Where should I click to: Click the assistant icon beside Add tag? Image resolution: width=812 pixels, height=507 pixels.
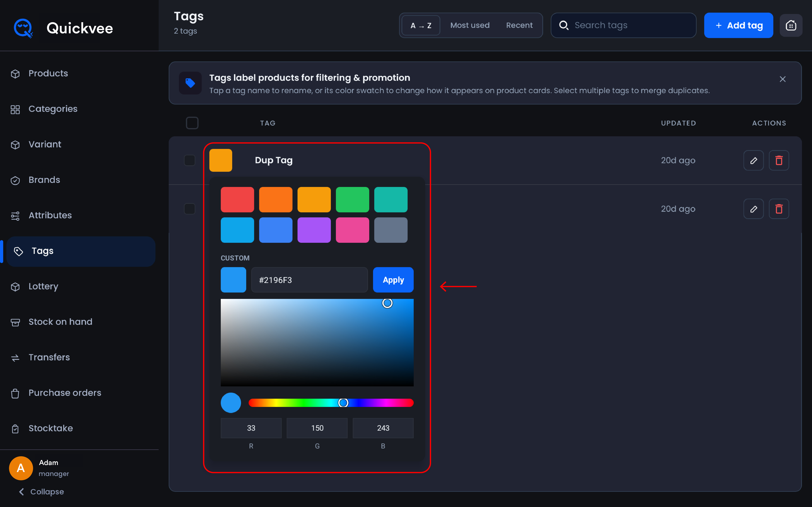(x=791, y=26)
